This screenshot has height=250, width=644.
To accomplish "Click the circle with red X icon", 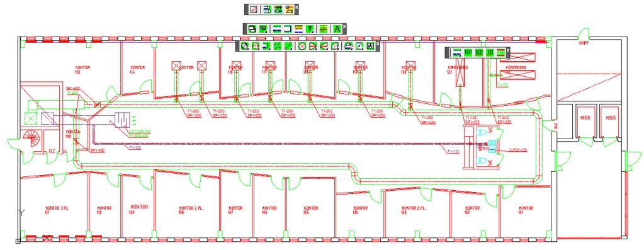I will 302,46.
